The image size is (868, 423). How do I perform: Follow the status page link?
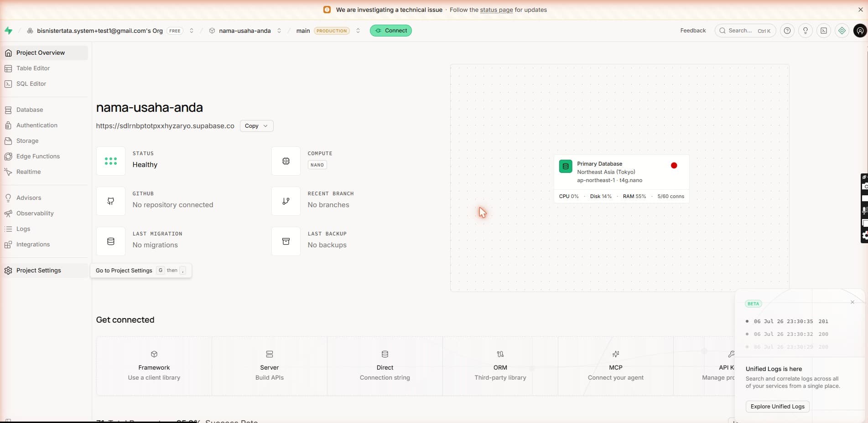496,10
